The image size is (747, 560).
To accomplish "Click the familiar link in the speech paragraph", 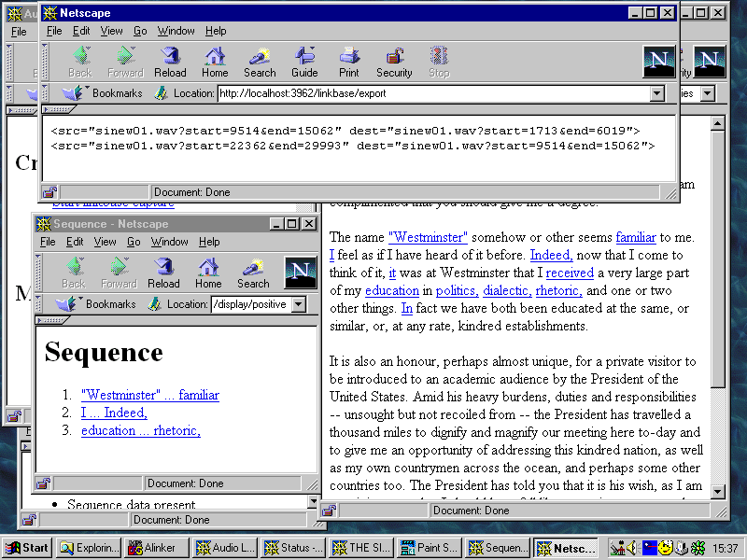I will point(636,237).
